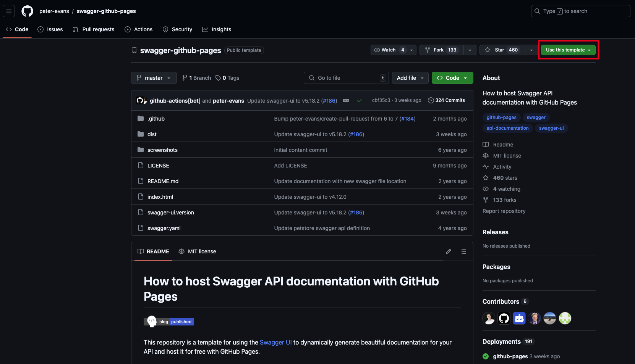
Task: Click the Octocat contributor avatar
Action: coord(504,318)
